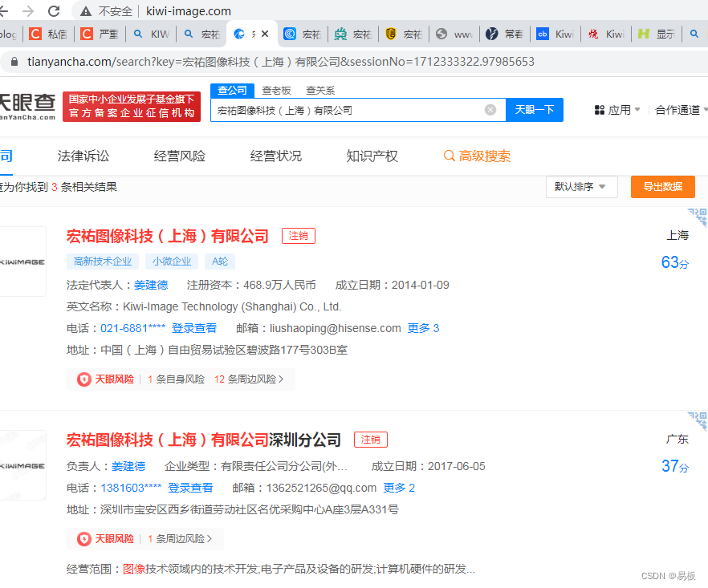Open 12 条周边风险 link
This screenshot has width=708, height=588.
(x=249, y=379)
